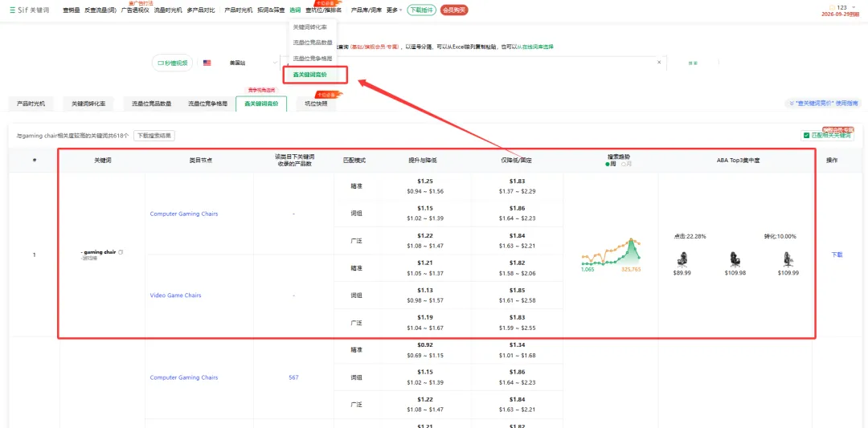This screenshot has height=428, width=868.
Task: Open Computer Gaming Chairs link beside 567 count
Action: [x=184, y=377]
